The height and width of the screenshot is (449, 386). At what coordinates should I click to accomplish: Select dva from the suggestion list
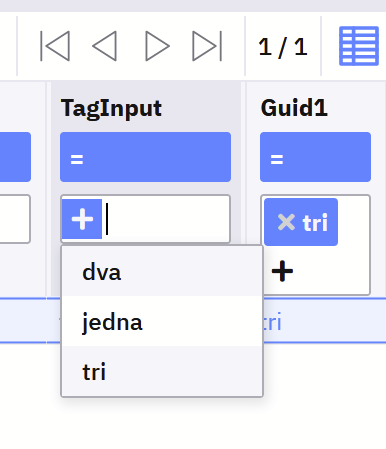click(162, 272)
